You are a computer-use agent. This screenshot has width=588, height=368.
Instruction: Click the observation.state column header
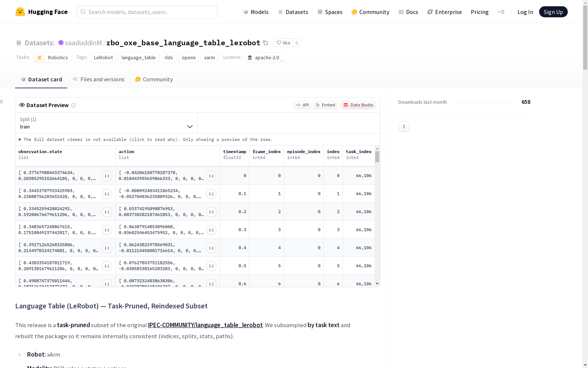point(65,156)
